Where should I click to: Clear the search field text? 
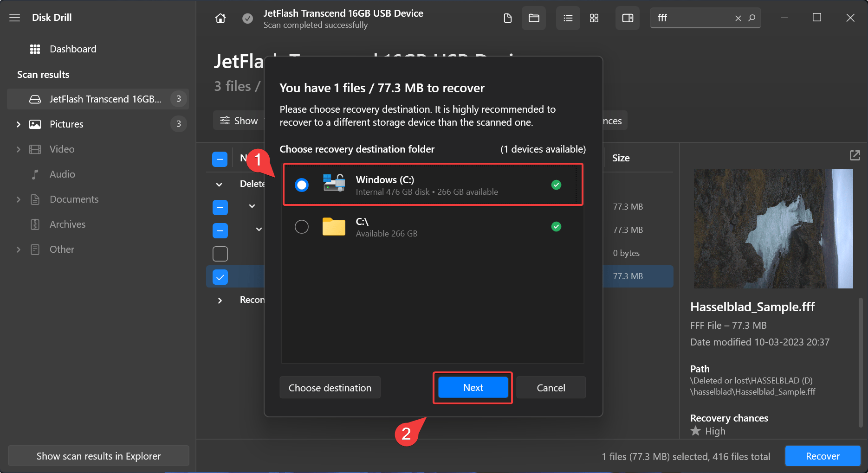click(x=738, y=18)
